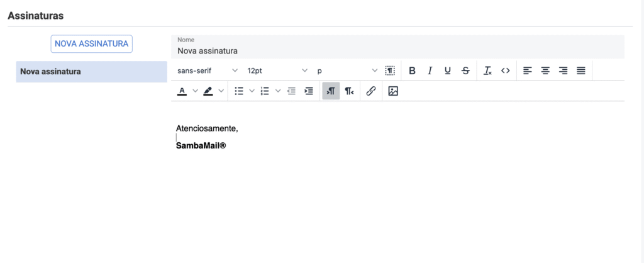
Task: Toggle left-to-right text direction
Action: point(331,91)
